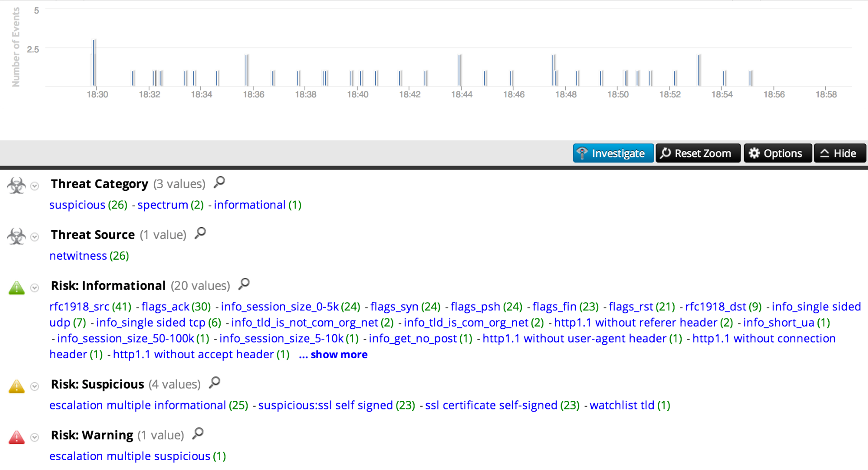The height and width of the screenshot is (470, 868).
Task: Click the tallest event bar near 18:30
Action: pyautogui.click(x=94, y=61)
